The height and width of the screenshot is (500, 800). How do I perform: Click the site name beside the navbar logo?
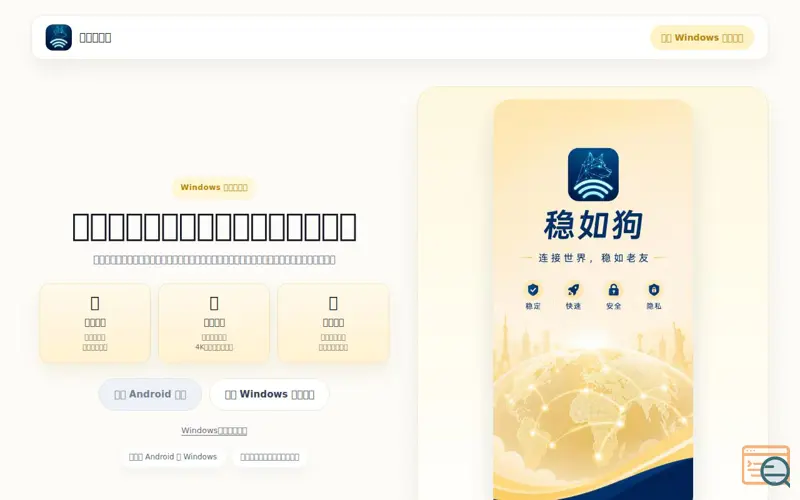click(95, 38)
